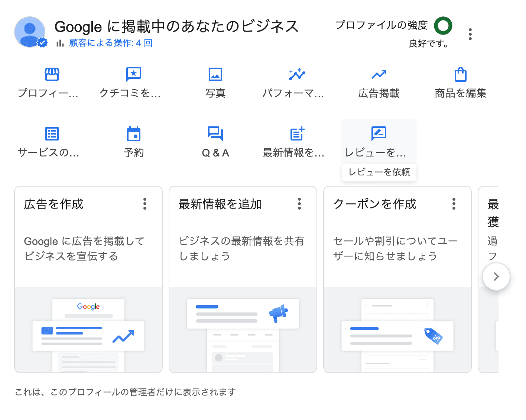Click the 最新情報を追加 card title
Viewport: 526px width, 420px height.
220,204
